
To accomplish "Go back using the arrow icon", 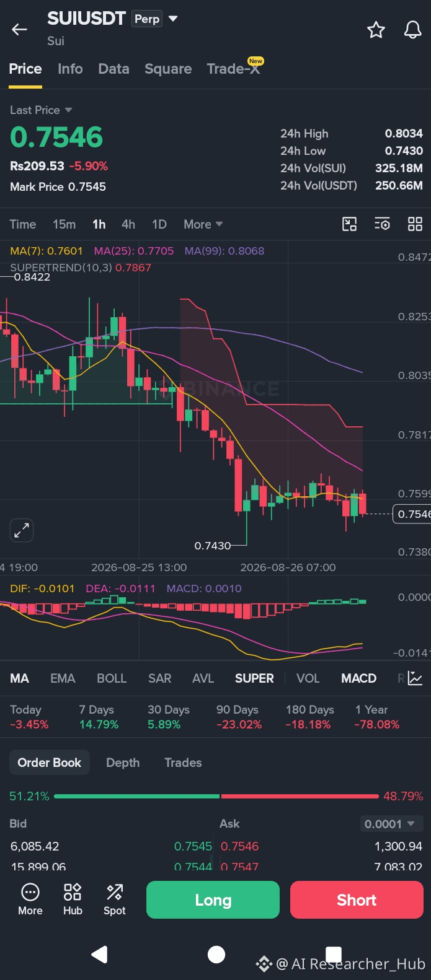I will [x=20, y=29].
